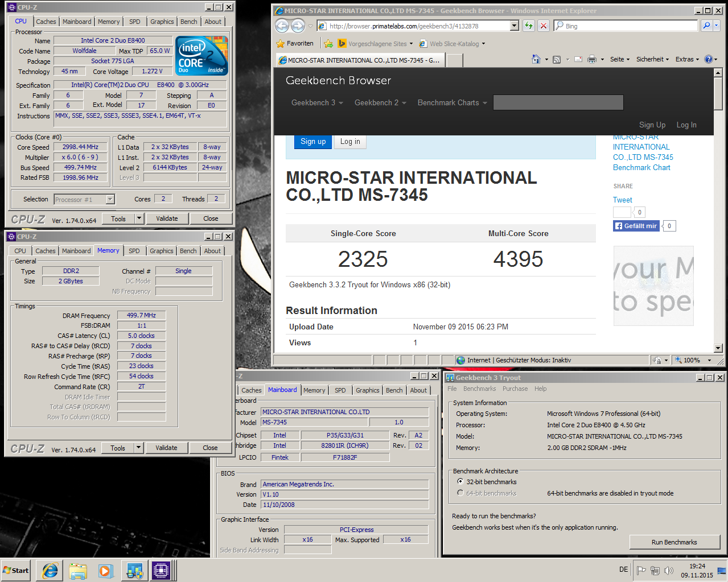The image size is (728, 582).
Task: Open the Sicherheit safety menu dropdown
Action: coord(653,59)
